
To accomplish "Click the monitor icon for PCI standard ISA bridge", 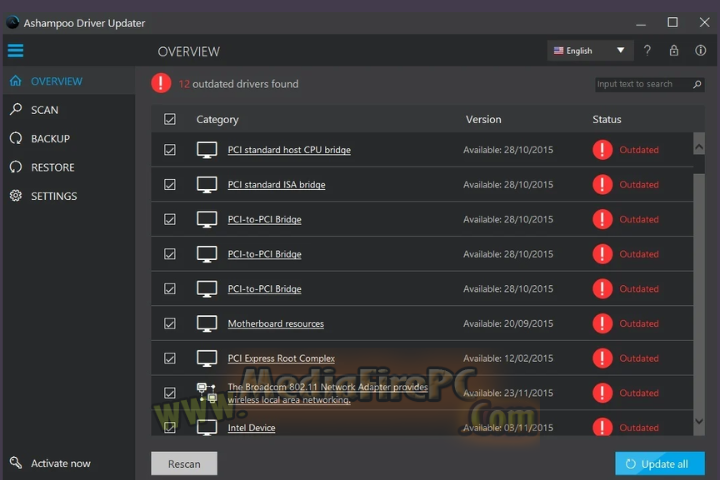I will [207, 185].
